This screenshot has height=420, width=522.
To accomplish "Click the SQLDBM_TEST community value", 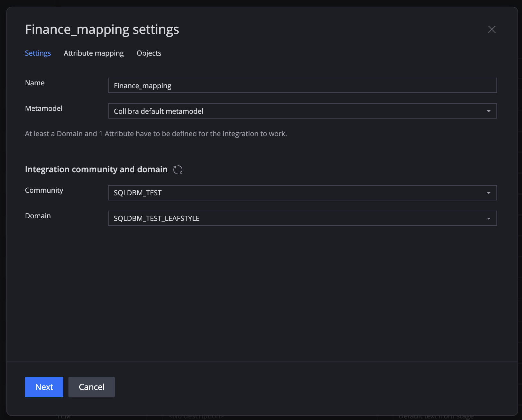I will 138,193.
